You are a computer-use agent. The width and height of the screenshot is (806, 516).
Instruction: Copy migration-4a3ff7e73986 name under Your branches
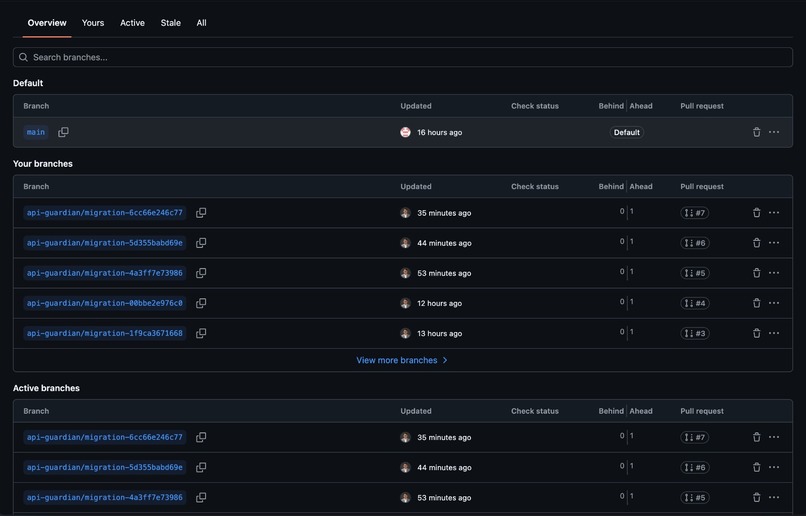(201, 273)
